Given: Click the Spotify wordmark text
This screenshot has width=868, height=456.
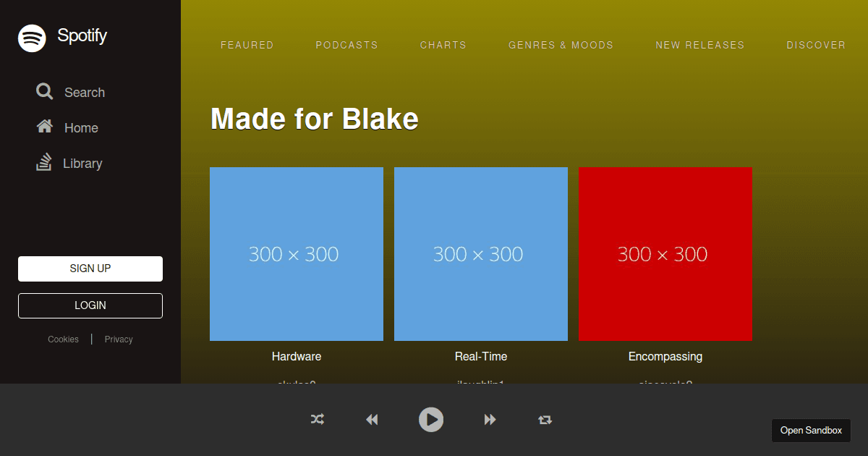Looking at the screenshot, I should pyautogui.click(x=82, y=35).
